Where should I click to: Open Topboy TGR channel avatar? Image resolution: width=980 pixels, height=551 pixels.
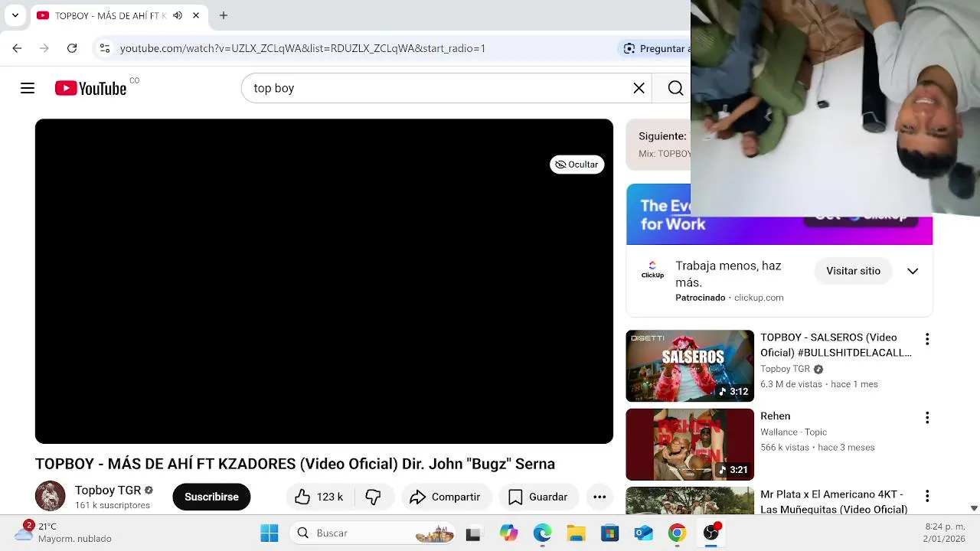pyautogui.click(x=51, y=496)
